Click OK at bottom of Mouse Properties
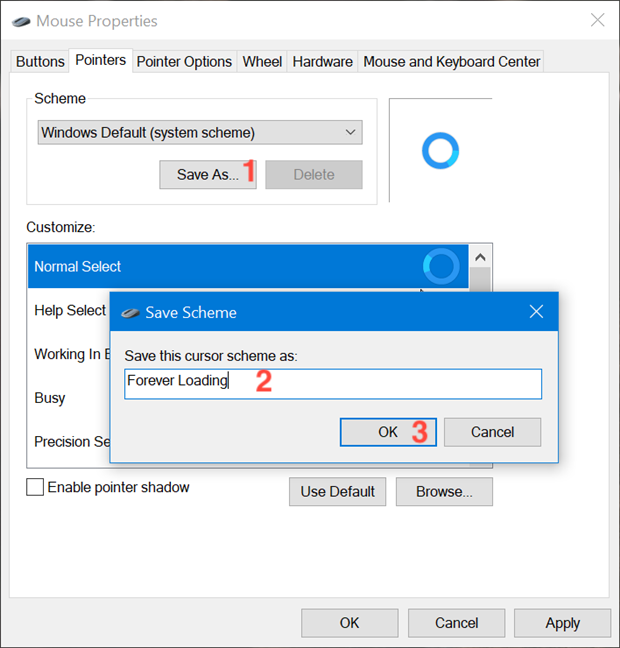This screenshot has width=620, height=648. tap(350, 623)
